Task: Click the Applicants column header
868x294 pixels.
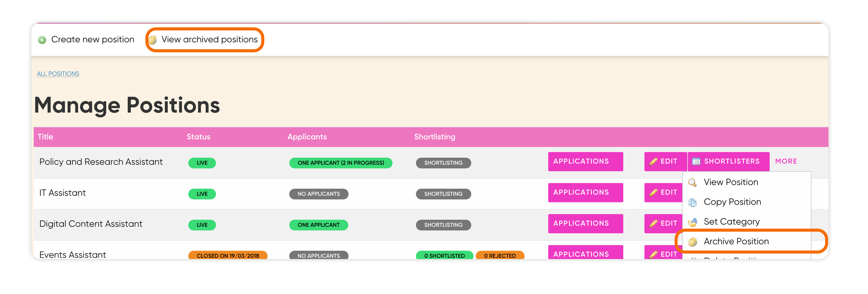Action: (x=307, y=137)
